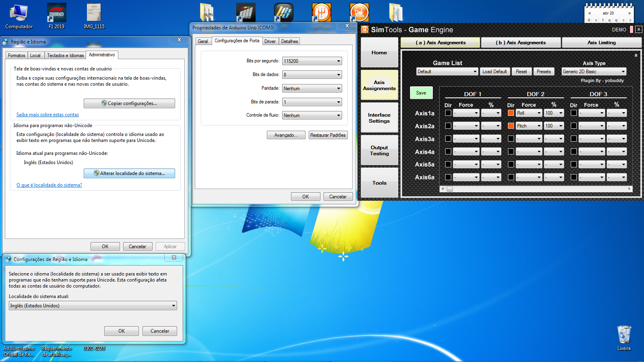Toggle Axis3a DOF 2 Dir checkbox
Viewport: 644px width, 362px height.
(511, 139)
